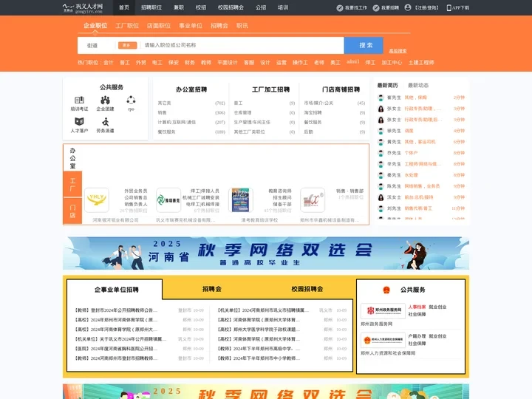
Task: Open 招聘职位 in top navigation
Action: tap(151, 7)
